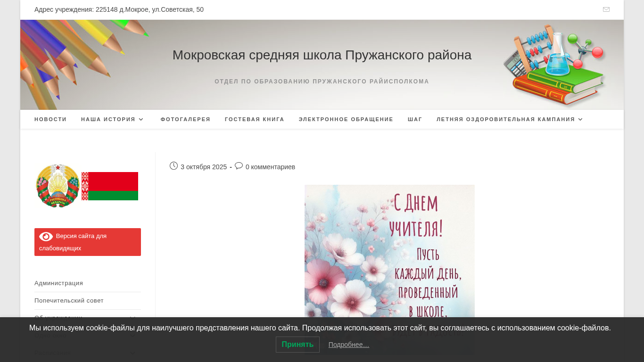The width and height of the screenshot is (644, 362).
Task: Click the email envelope icon in top bar
Action: pos(606,9)
